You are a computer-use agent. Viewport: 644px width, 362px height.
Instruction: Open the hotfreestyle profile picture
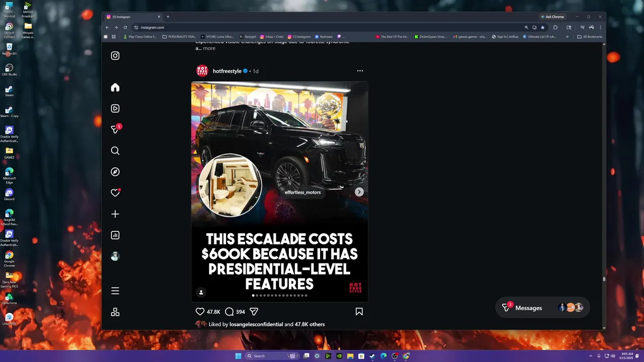tap(202, 71)
